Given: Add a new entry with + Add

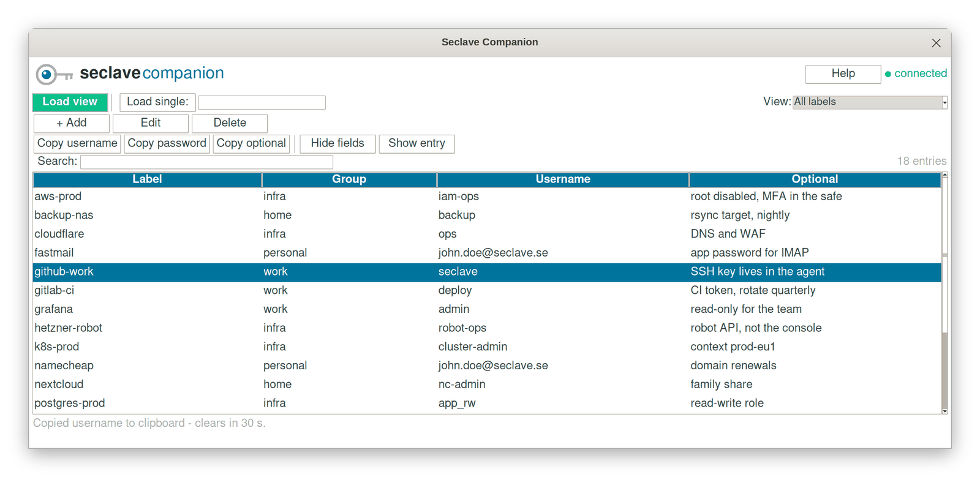Looking at the screenshot, I should tap(72, 123).
